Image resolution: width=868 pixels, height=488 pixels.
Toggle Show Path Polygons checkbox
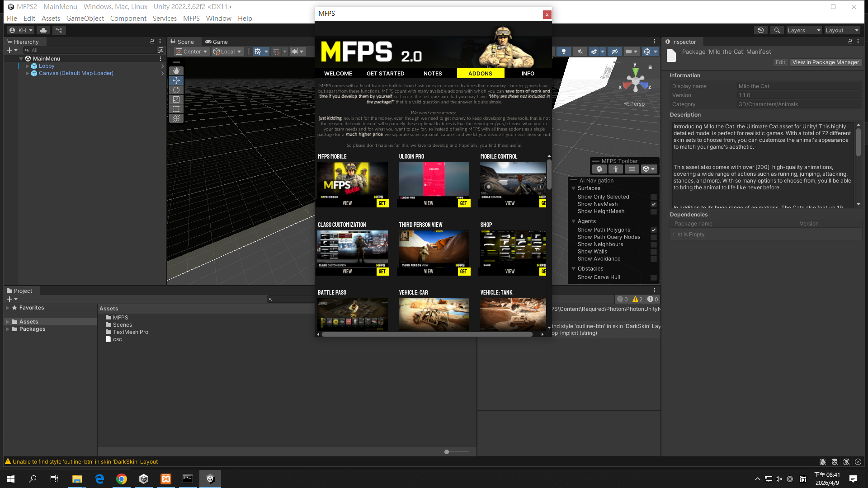(653, 230)
